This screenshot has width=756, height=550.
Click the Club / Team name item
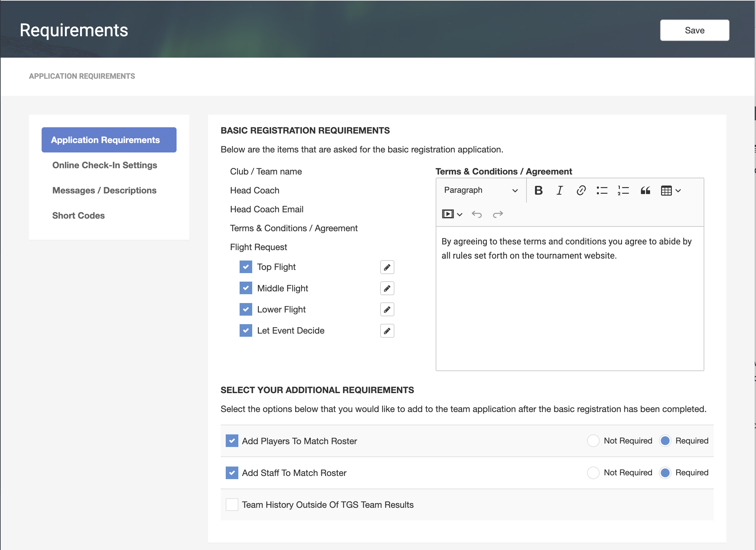tap(266, 172)
